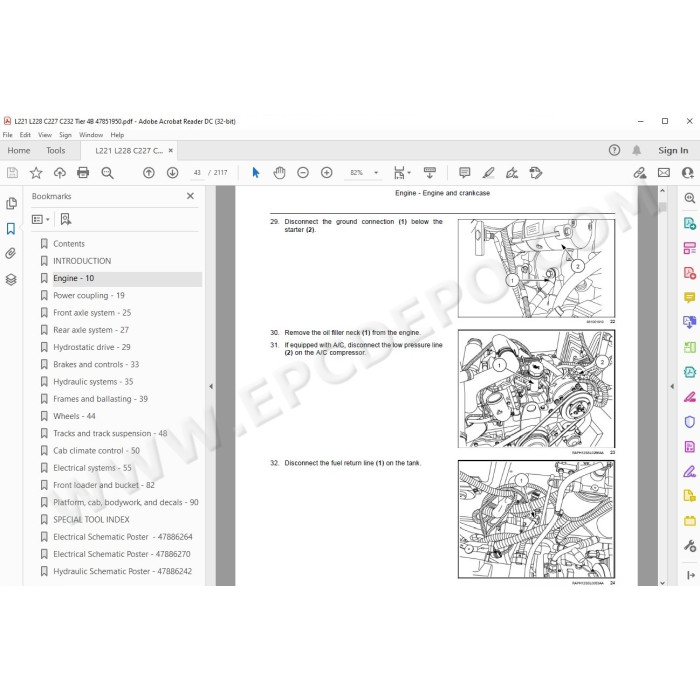Click the Sign In link
Screen dimensions: 700x700
673,150
